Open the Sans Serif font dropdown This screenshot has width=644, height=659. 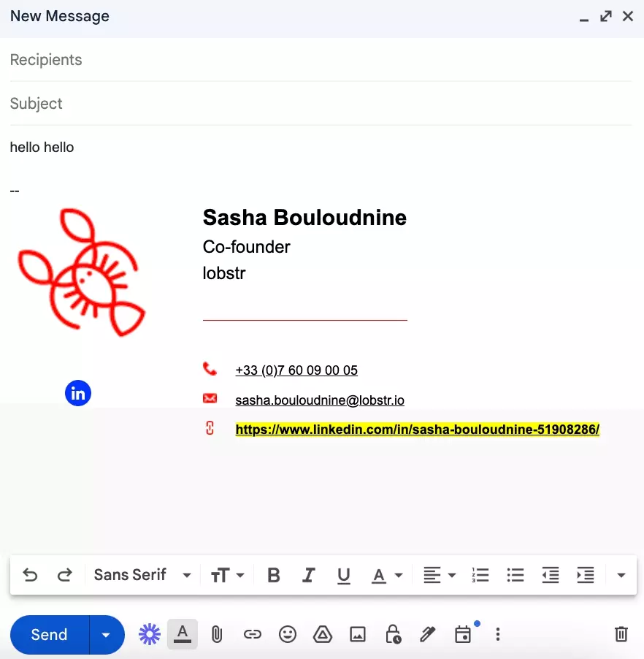coord(142,576)
